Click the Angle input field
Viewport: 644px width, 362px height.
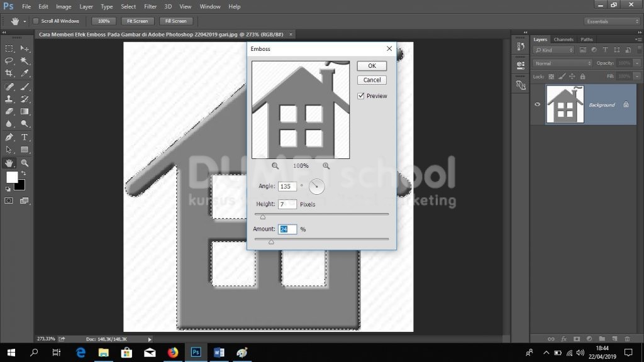(287, 186)
